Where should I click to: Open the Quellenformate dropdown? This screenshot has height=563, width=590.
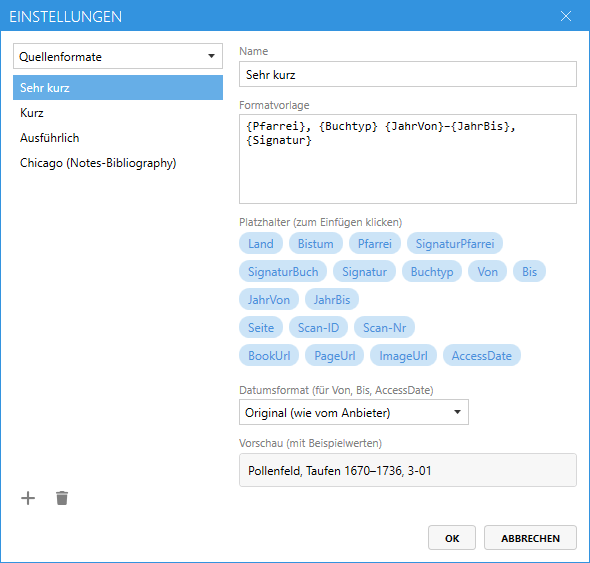click(118, 56)
